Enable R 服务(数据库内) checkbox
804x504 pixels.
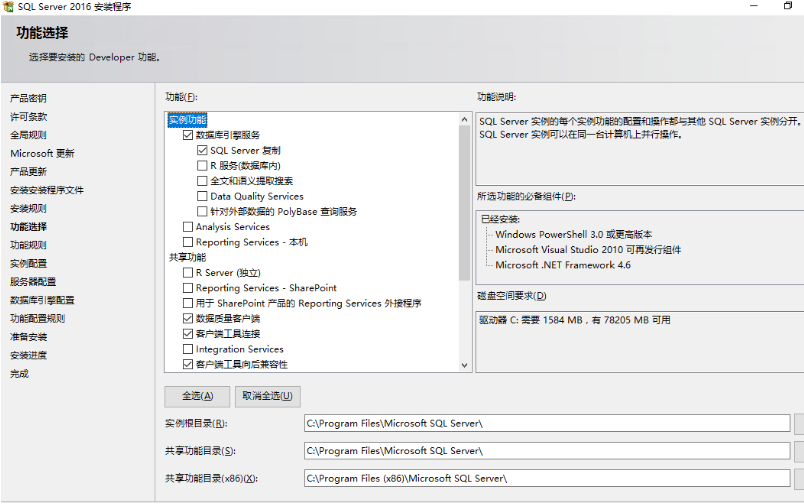pyautogui.click(x=202, y=166)
